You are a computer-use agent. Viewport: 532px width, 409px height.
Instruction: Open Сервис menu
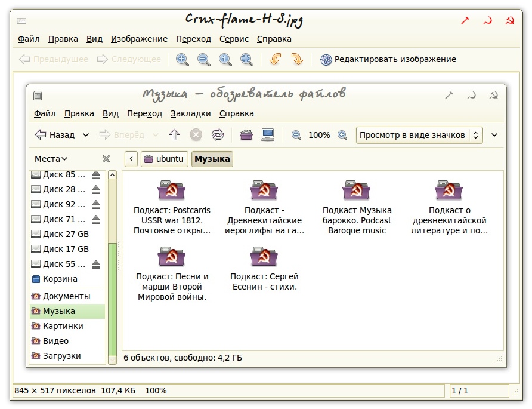point(234,39)
